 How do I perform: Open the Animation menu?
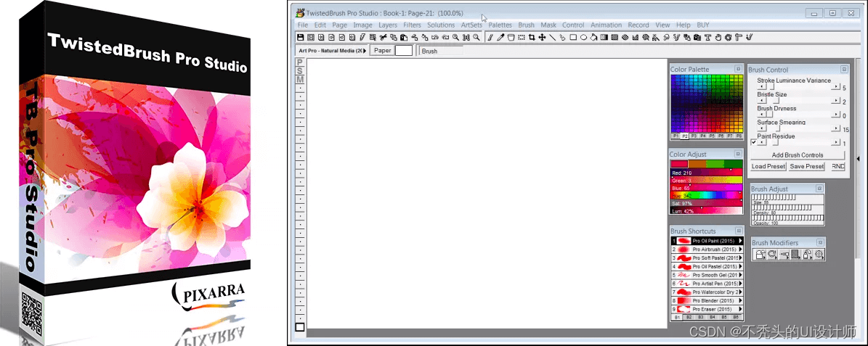coord(607,25)
